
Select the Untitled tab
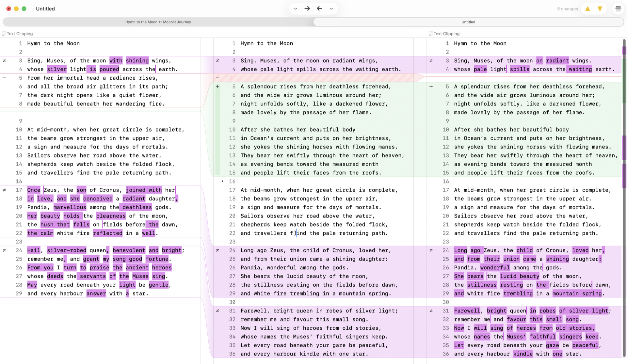coord(468,22)
